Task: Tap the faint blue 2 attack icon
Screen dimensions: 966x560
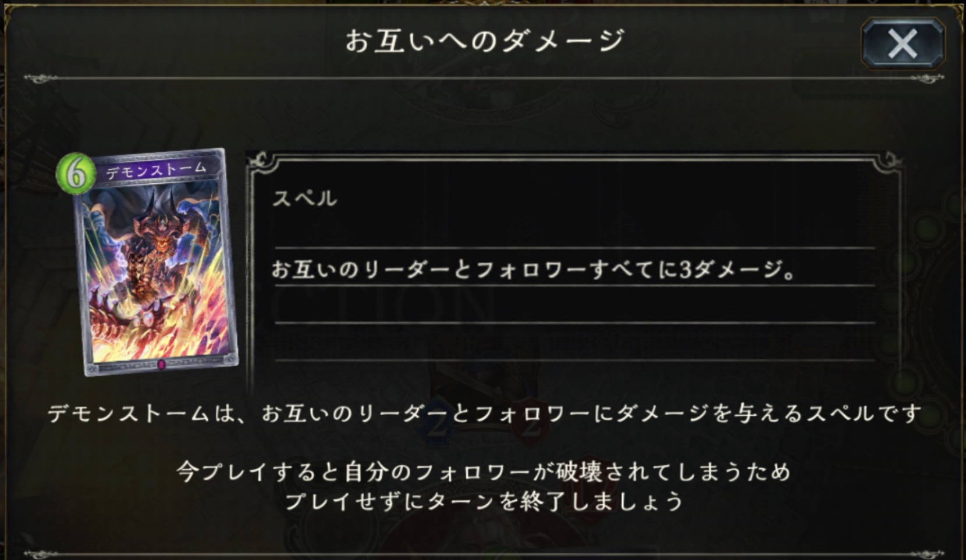Action: click(438, 427)
